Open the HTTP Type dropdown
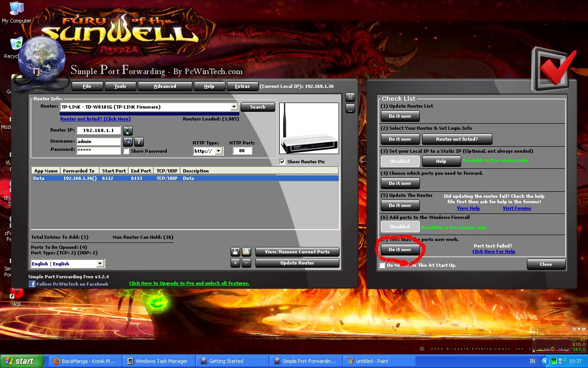This screenshot has width=588, height=368. coord(219,151)
